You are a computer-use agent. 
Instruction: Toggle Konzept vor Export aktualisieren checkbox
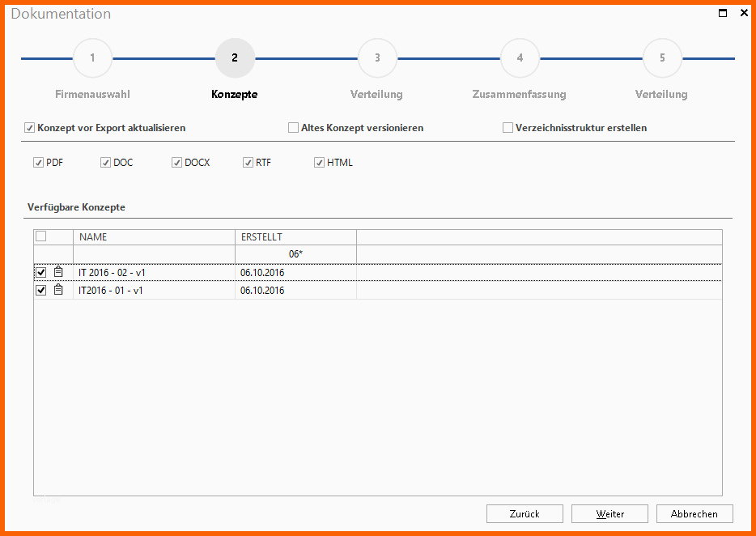tap(30, 128)
